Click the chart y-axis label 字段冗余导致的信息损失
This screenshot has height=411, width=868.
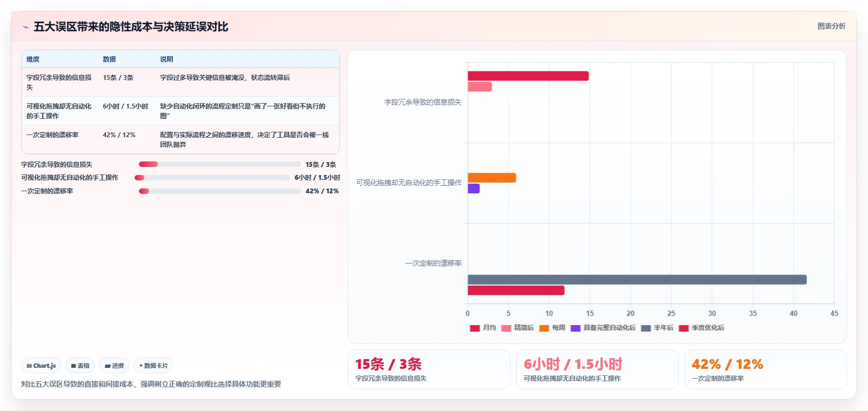click(x=423, y=102)
